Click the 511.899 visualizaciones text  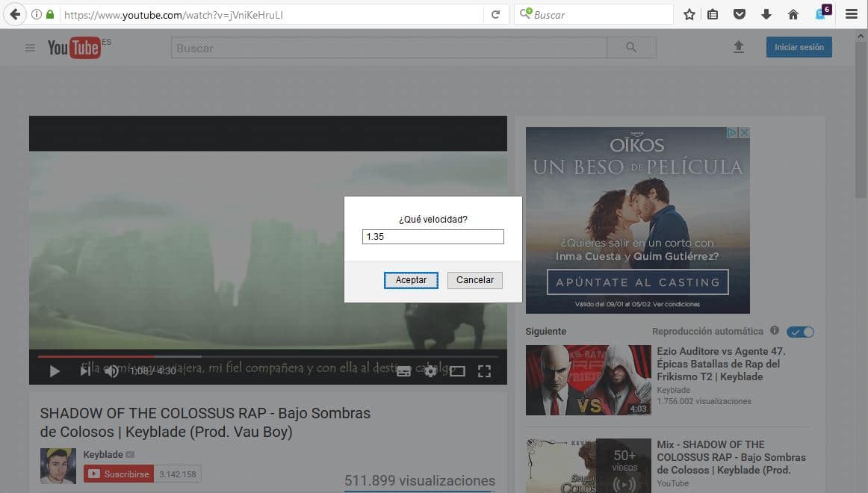pos(420,480)
